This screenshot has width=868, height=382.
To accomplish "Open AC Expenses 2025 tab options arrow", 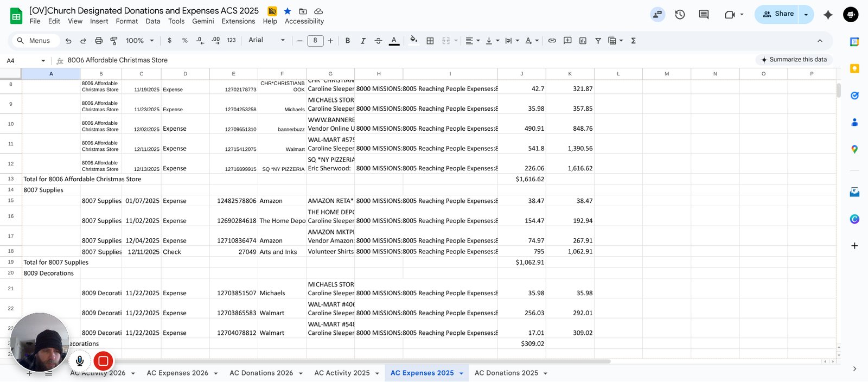I will pos(461,373).
